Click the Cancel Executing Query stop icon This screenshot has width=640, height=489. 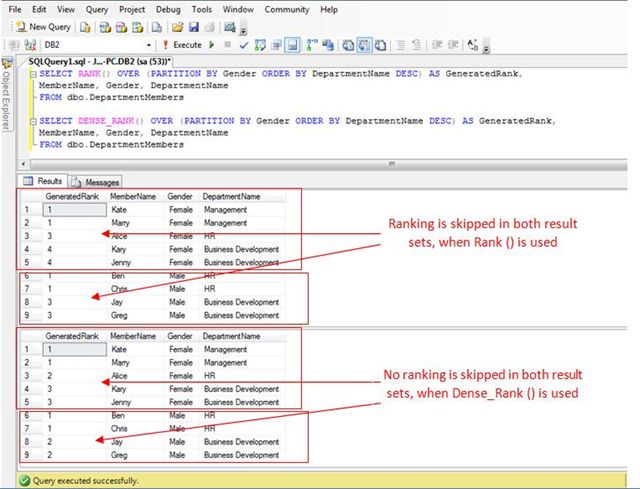227,45
